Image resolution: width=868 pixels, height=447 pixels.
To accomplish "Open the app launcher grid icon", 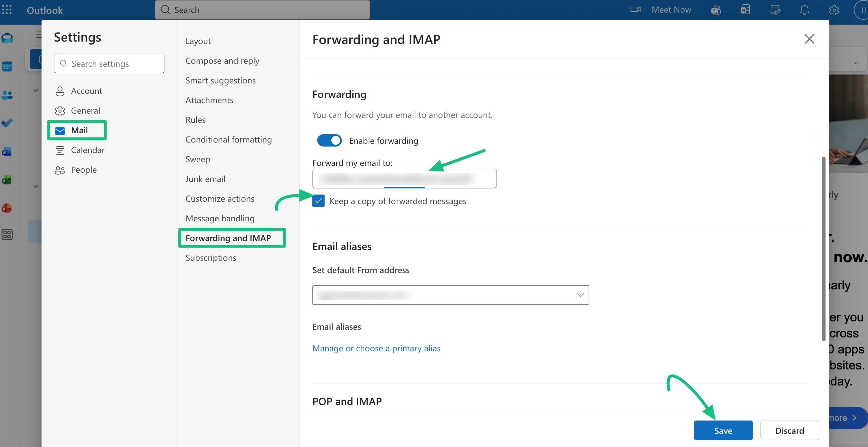I will tap(7, 10).
